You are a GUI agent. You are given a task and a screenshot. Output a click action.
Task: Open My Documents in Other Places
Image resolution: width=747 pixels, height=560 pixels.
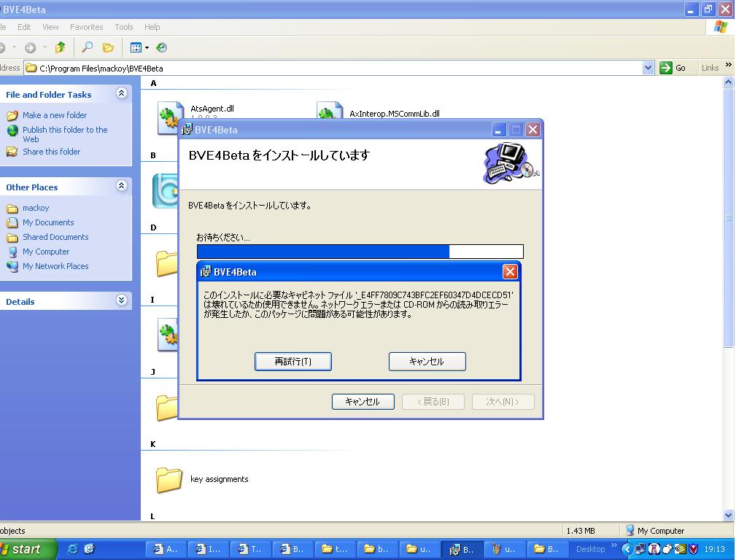48,222
